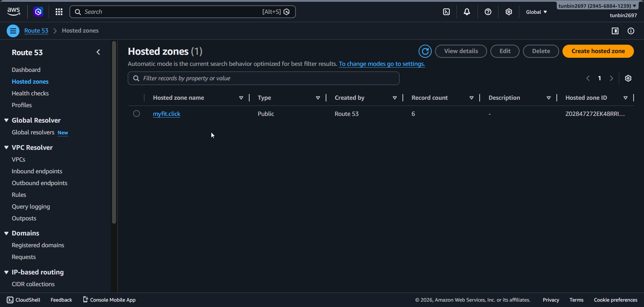
Task: Click the Create hosted zone button
Action: click(598, 51)
